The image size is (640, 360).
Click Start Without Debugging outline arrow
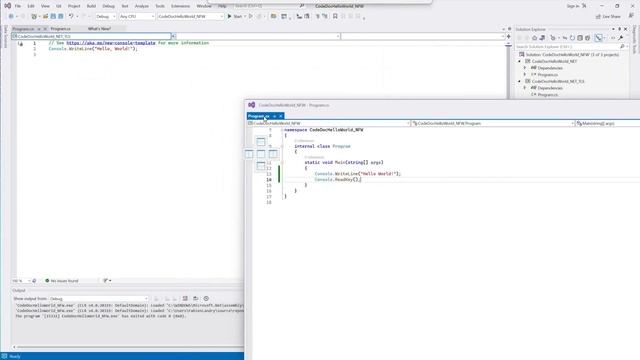pyautogui.click(x=251, y=16)
